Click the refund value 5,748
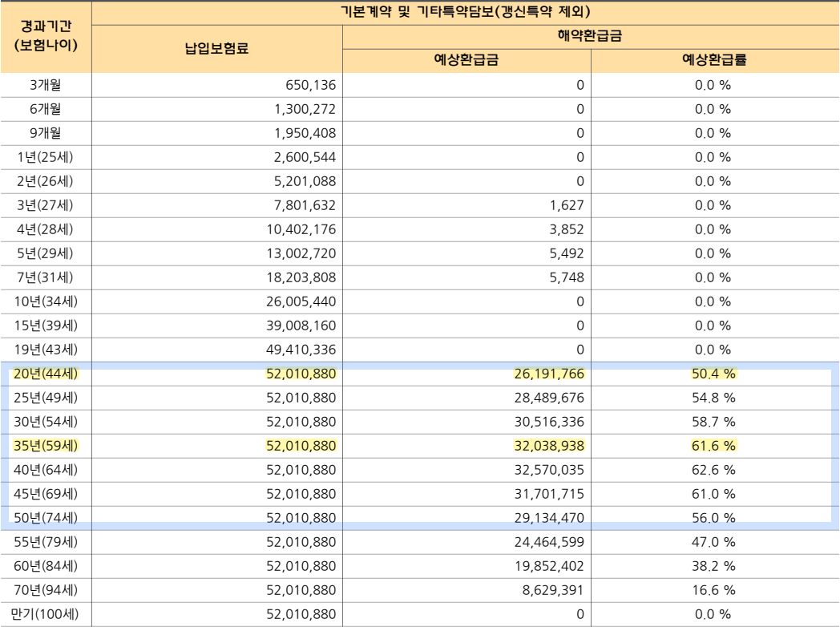840x627 pixels. tap(567, 278)
